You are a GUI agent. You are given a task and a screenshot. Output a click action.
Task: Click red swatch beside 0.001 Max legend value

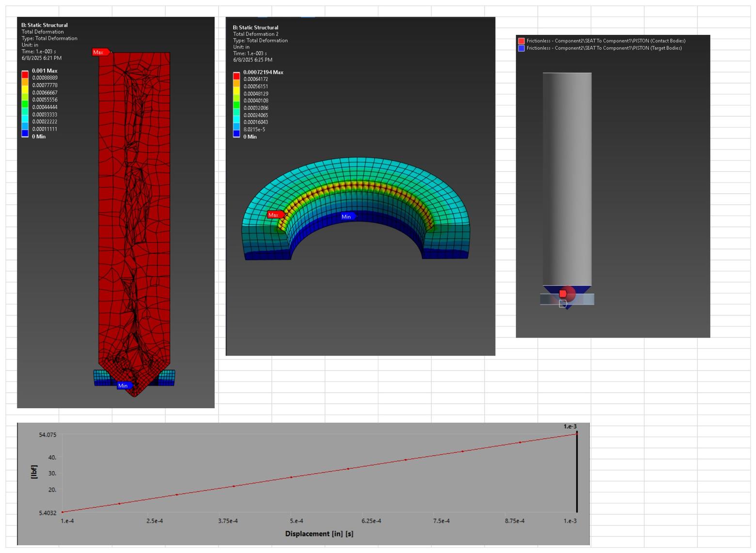[x=25, y=75]
